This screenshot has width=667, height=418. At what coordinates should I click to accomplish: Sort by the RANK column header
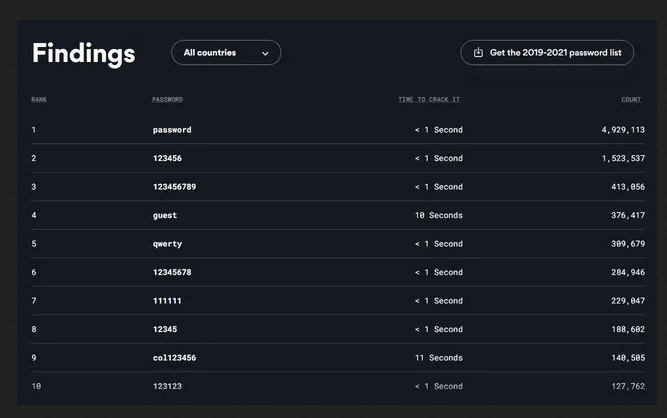click(x=39, y=100)
